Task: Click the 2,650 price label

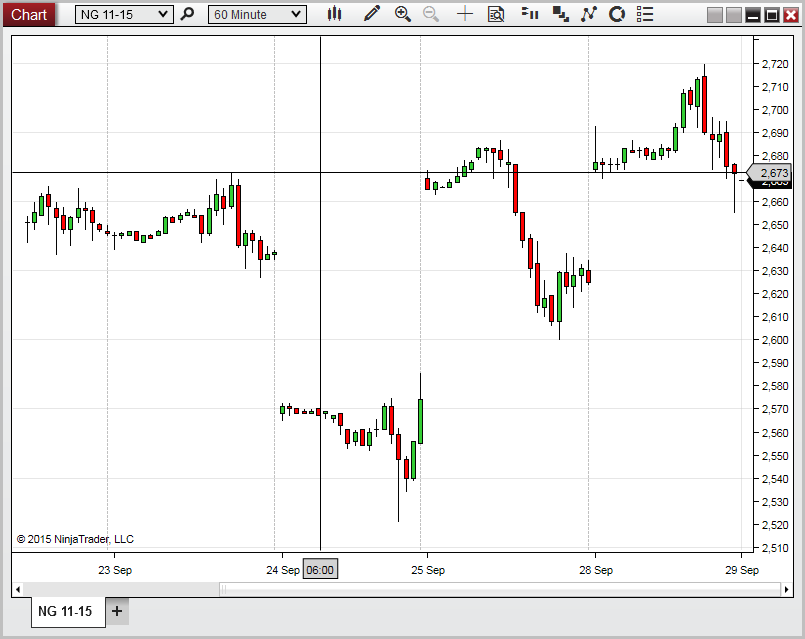Action: click(x=775, y=225)
